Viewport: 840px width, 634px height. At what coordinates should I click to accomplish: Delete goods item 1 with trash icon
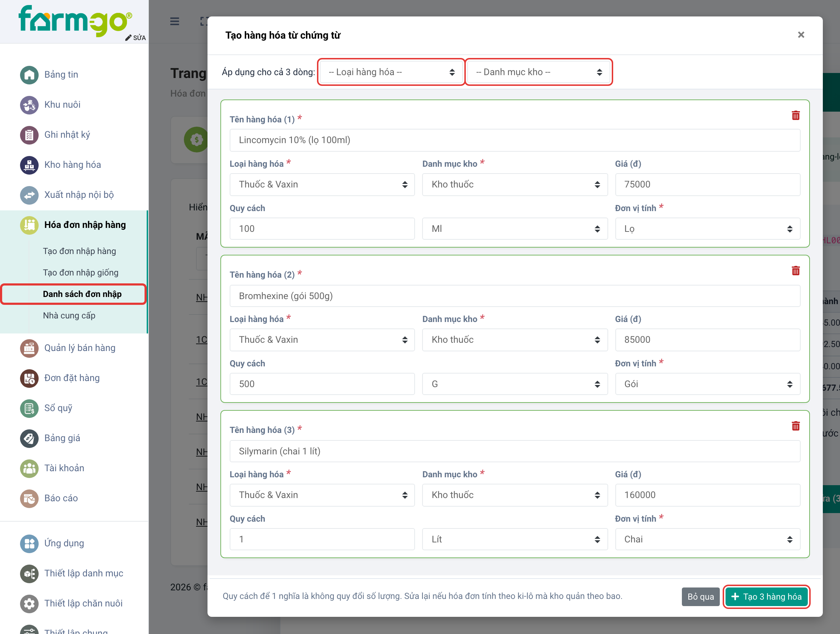tap(796, 116)
